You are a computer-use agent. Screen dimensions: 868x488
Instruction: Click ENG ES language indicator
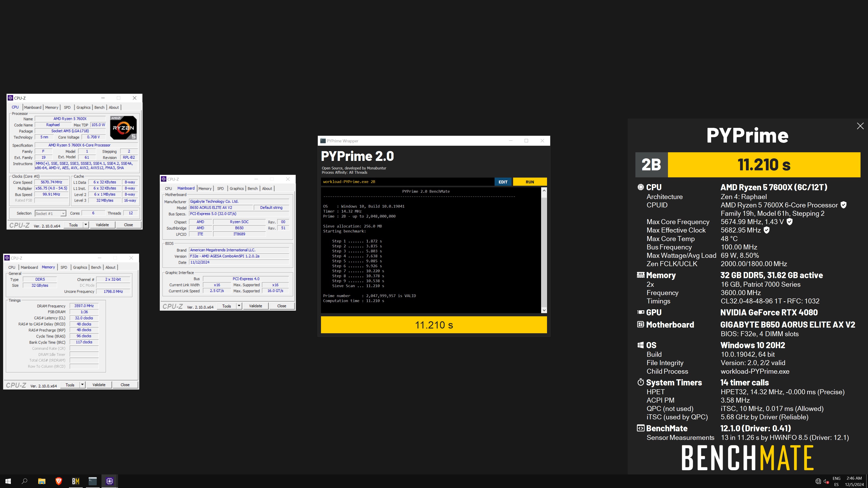coord(836,481)
